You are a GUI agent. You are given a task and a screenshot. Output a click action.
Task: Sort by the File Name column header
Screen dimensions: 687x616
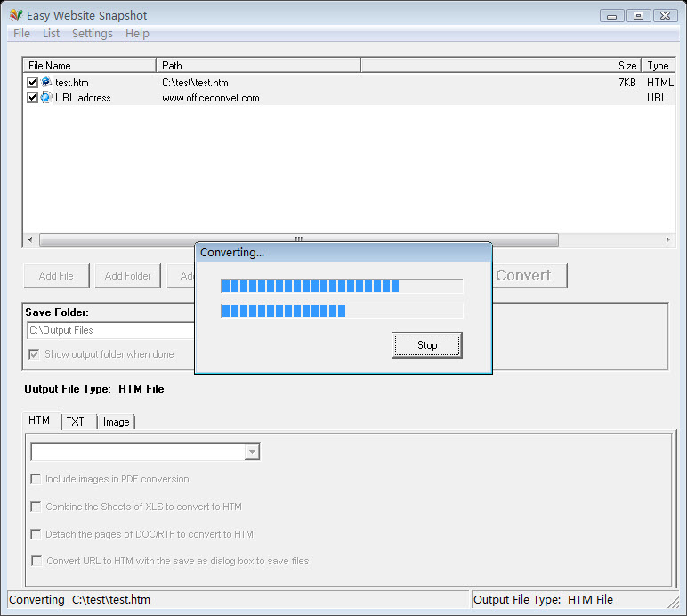click(x=89, y=66)
